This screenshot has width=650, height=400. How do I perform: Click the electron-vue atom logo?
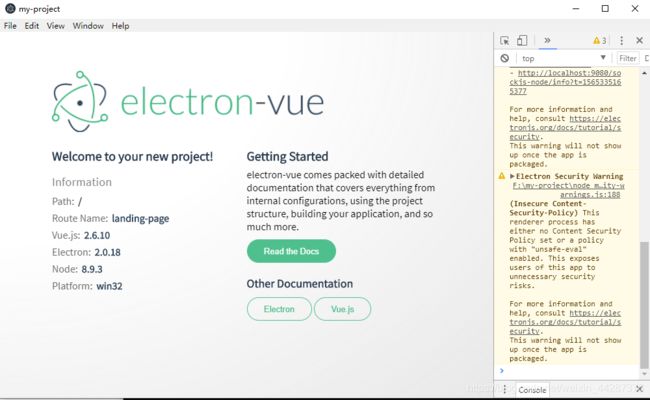(x=80, y=102)
